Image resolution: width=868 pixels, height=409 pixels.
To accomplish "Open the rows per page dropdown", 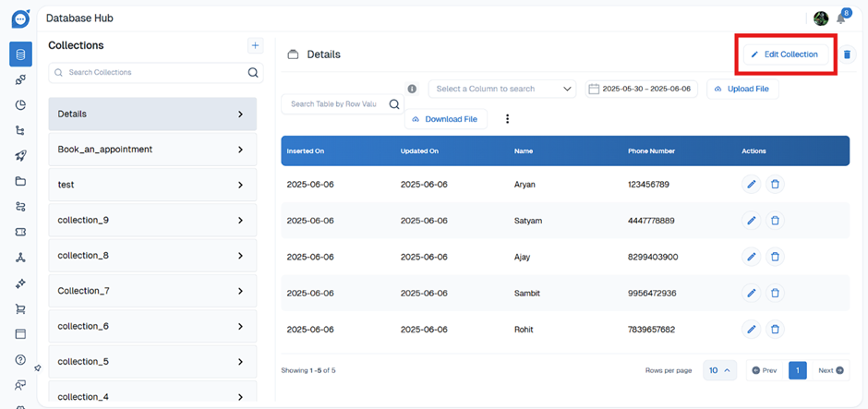I will [x=719, y=370].
